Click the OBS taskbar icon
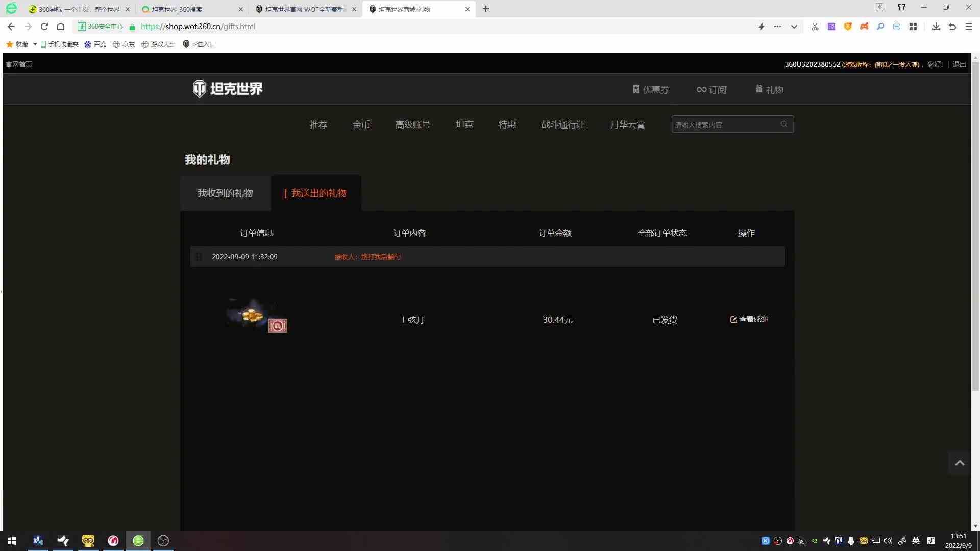980x551 pixels. 163,541
